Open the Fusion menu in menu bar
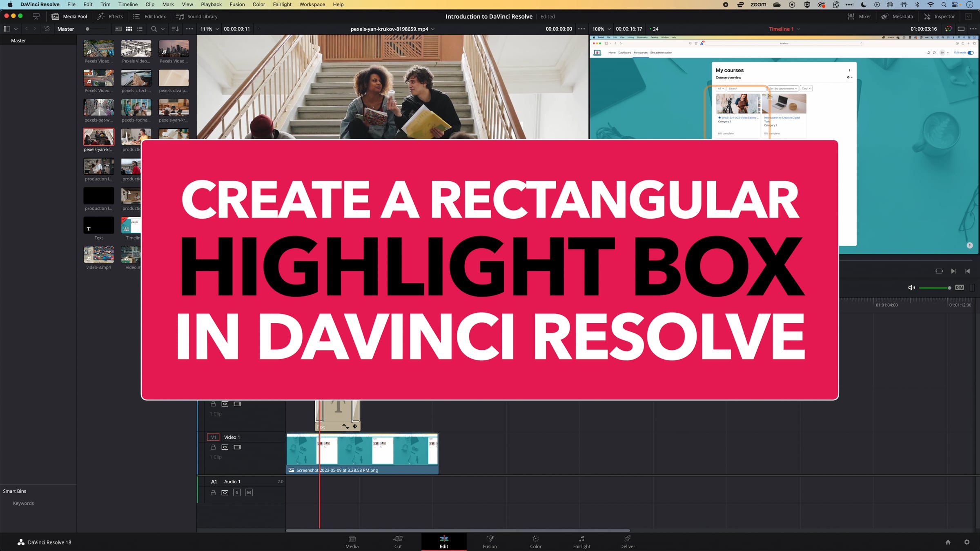This screenshot has width=980, height=551. (x=237, y=4)
